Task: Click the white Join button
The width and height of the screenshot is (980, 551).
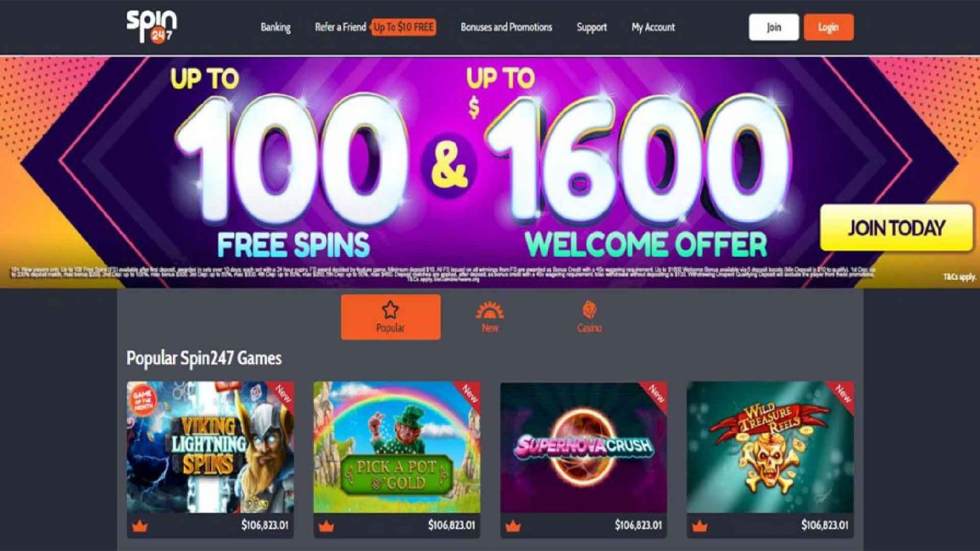Action: 773,27
